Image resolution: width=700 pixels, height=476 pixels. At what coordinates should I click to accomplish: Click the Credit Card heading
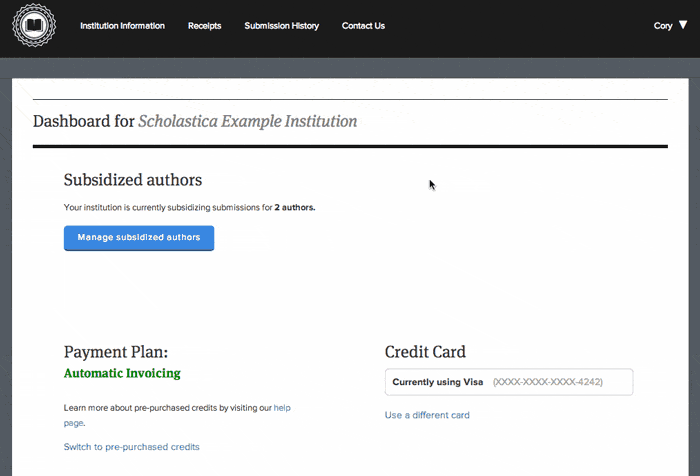click(425, 352)
